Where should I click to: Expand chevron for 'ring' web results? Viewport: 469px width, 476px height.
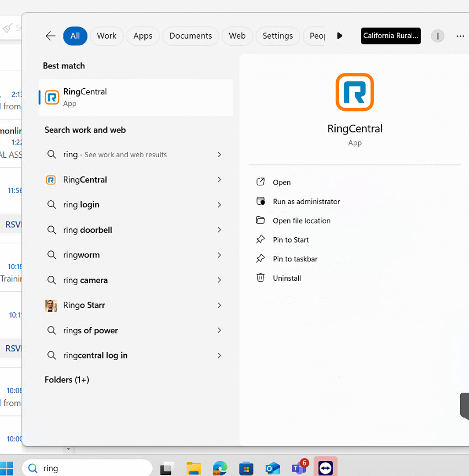click(x=219, y=154)
